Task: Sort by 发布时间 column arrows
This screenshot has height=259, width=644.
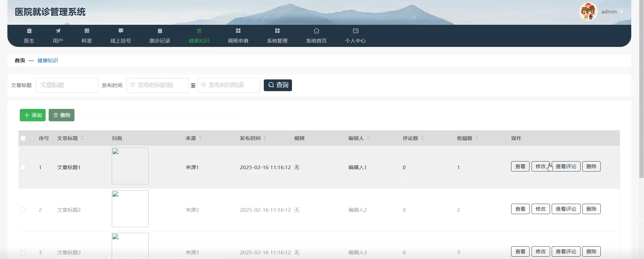Action: 265,138
